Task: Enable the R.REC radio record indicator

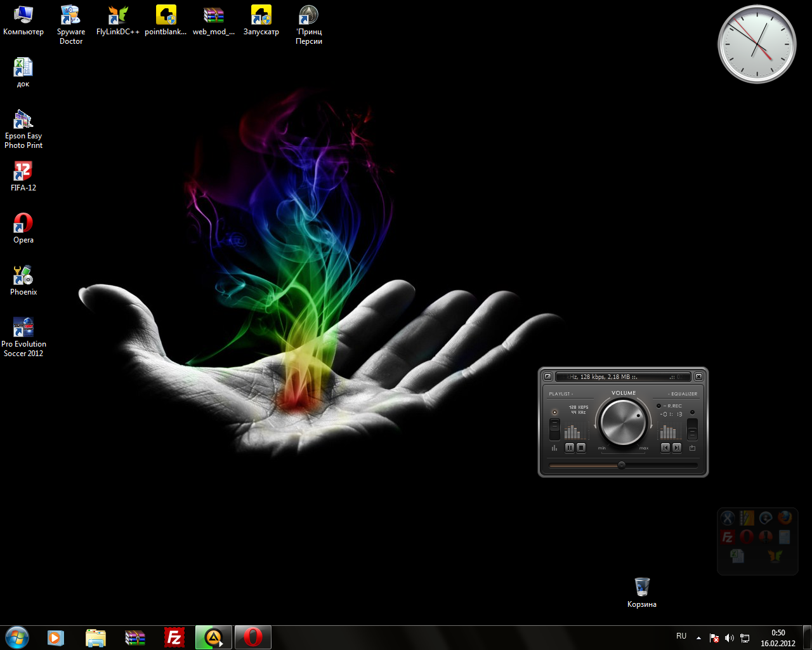Action: click(658, 406)
